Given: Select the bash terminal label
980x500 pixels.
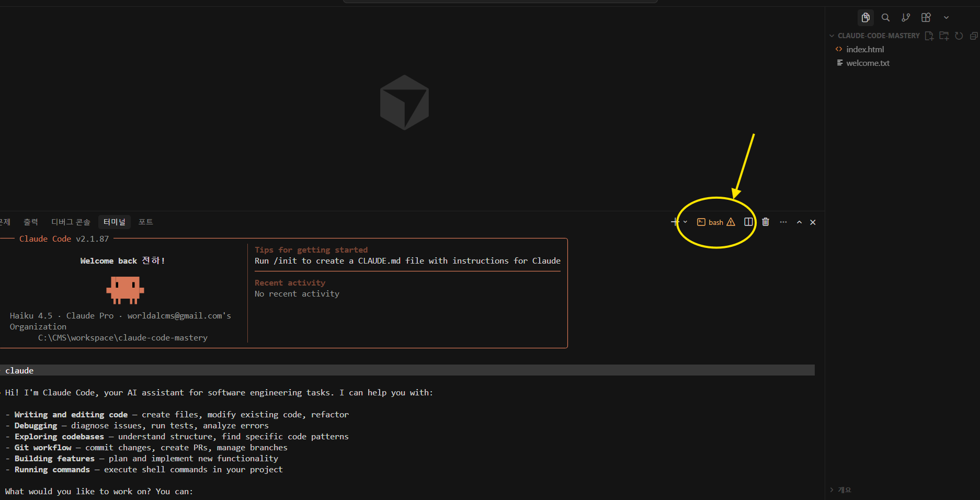Looking at the screenshot, I should coord(716,222).
